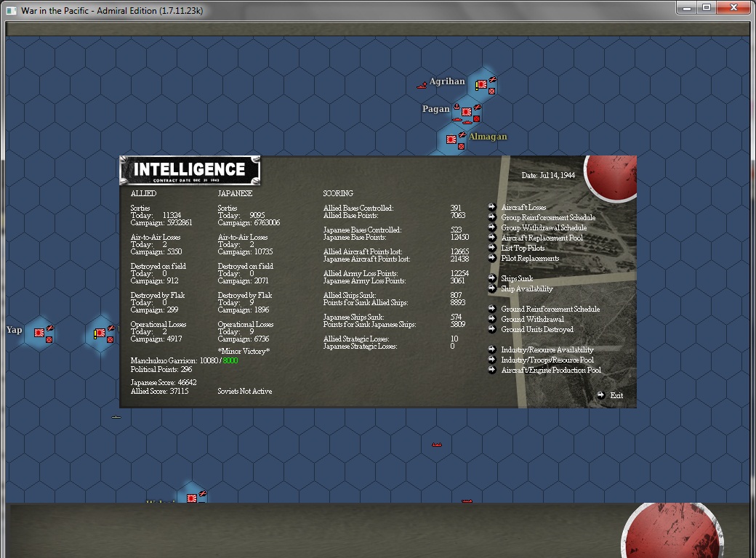Select the Pagan Japanese base flag icon
The height and width of the screenshot is (558, 756).
coord(466,112)
